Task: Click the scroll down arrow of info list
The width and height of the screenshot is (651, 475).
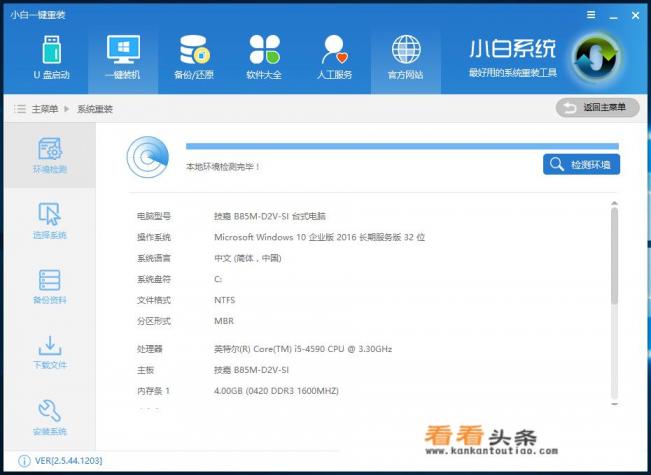Action: pos(614,404)
